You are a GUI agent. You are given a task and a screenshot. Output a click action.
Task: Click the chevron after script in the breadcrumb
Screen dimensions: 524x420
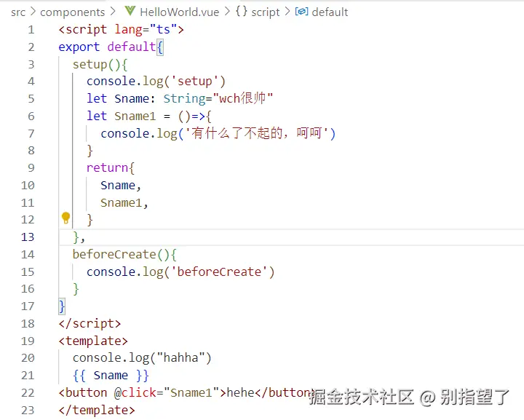tap(287, 12)
